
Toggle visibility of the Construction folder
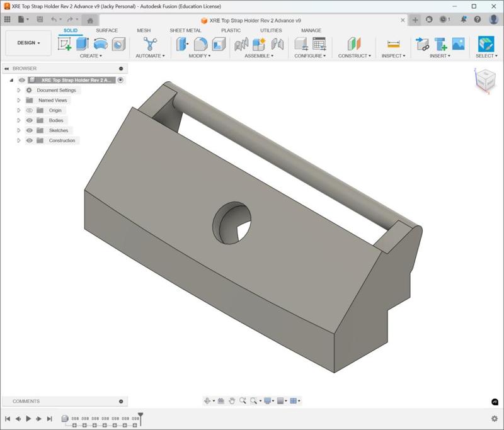tap(29, 140)
